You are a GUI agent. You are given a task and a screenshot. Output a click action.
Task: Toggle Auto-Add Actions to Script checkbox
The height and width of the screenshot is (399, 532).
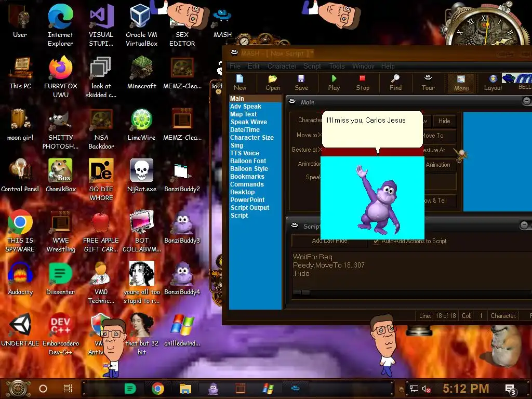(x=376, y=241)
